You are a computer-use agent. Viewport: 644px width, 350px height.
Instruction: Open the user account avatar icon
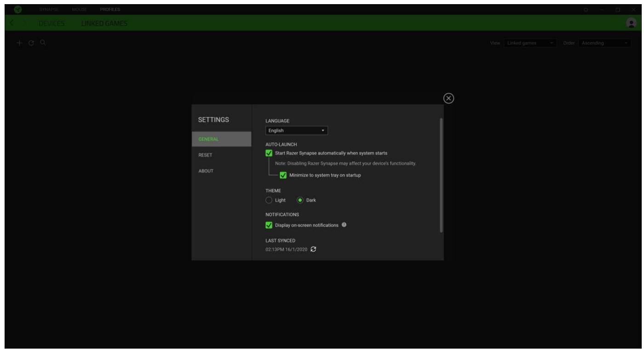click(x=631, y=23)
